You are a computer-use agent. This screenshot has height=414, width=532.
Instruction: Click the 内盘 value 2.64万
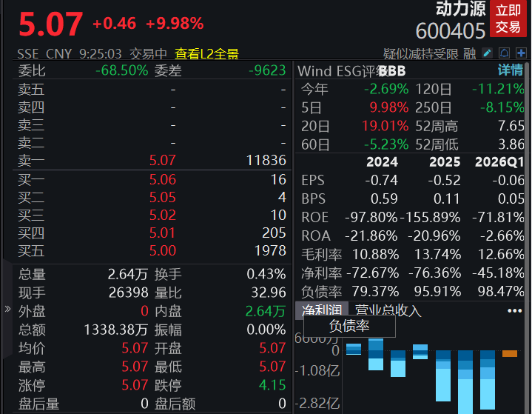coord(266,312)
